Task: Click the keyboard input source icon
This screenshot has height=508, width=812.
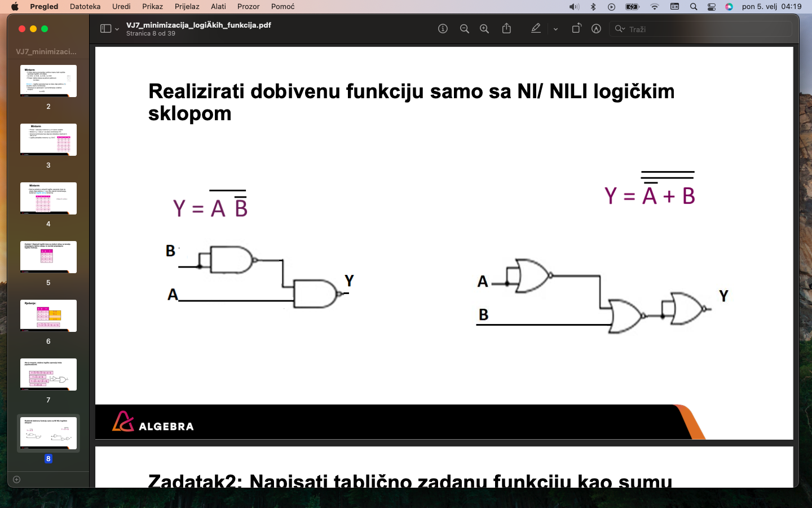Action: (x=674, y=6)
